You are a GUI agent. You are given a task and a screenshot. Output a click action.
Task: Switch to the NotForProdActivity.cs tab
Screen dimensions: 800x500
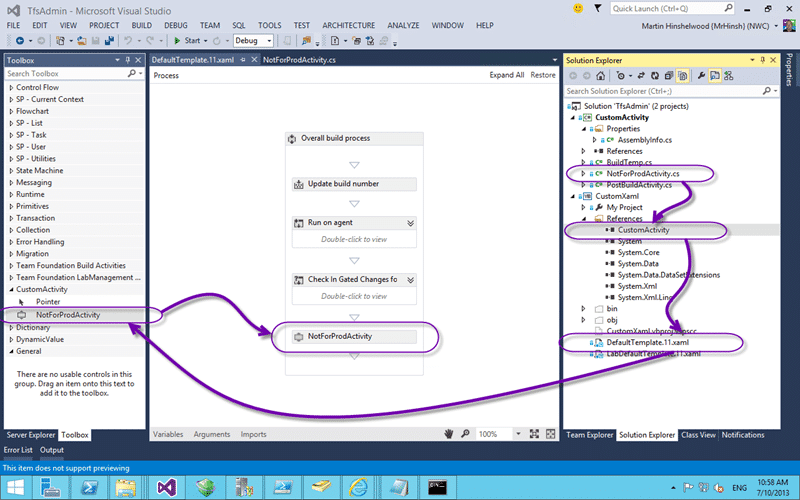(x=299, y=60)
